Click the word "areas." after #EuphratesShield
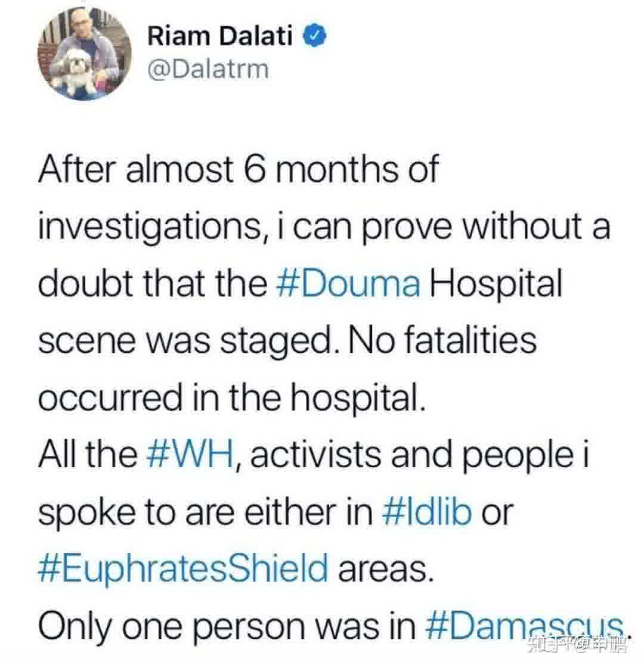 [383, 569]
